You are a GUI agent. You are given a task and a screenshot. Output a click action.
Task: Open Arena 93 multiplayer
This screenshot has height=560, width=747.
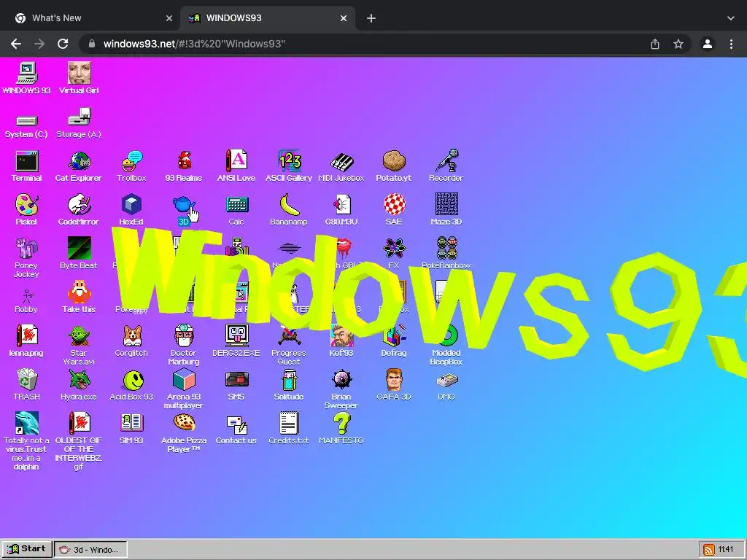184,379
